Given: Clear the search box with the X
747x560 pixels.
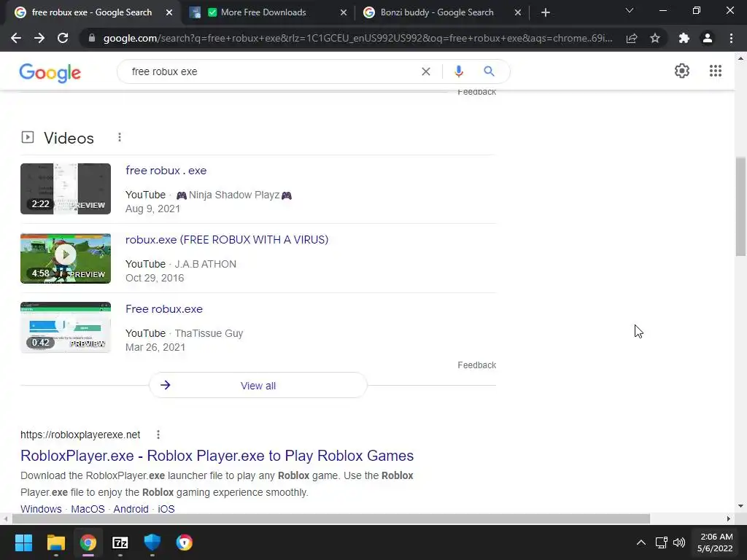Looking at the screenshot, I should click(426, 71).
